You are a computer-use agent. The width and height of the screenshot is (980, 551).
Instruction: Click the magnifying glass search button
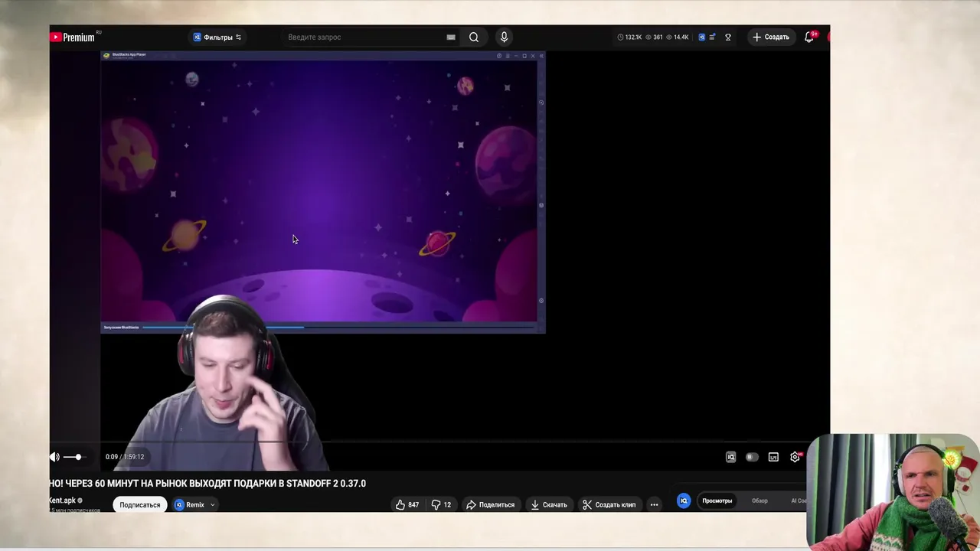coord(474,37)
